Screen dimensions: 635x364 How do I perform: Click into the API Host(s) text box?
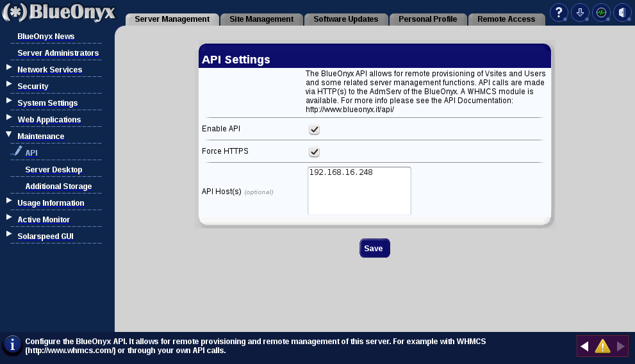click(x=359, y=191)
